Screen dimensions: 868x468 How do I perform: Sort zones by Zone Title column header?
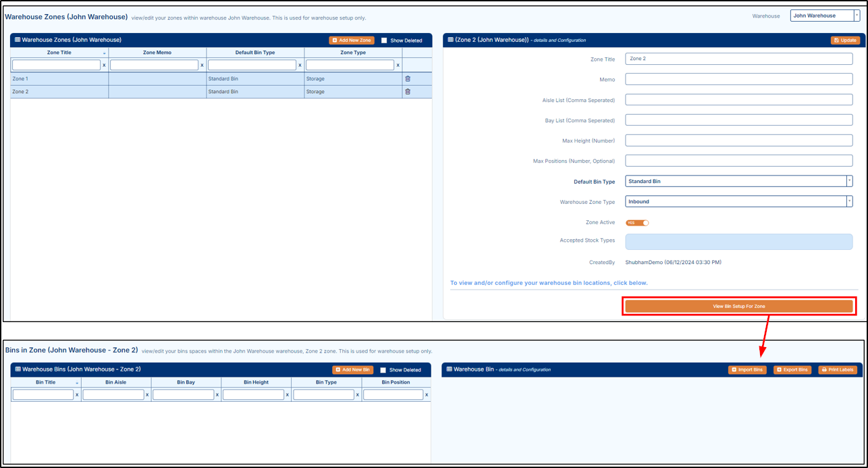[x=59, y=53]
